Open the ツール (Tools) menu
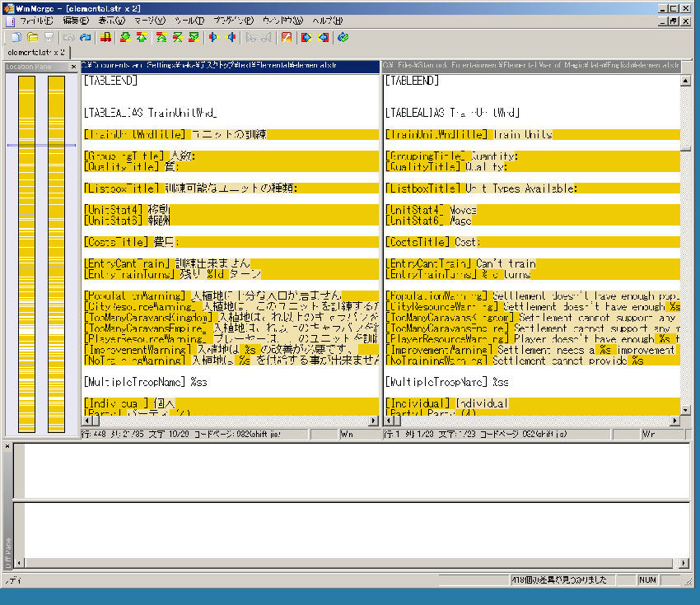The height and width of the screenshot is (605, 700). click(189, 20)
